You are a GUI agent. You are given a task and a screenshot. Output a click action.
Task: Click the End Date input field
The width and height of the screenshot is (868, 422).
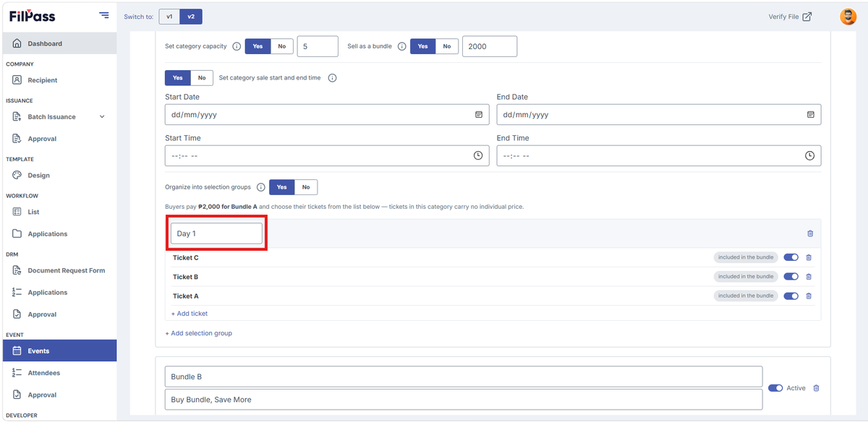click(659, 115)
